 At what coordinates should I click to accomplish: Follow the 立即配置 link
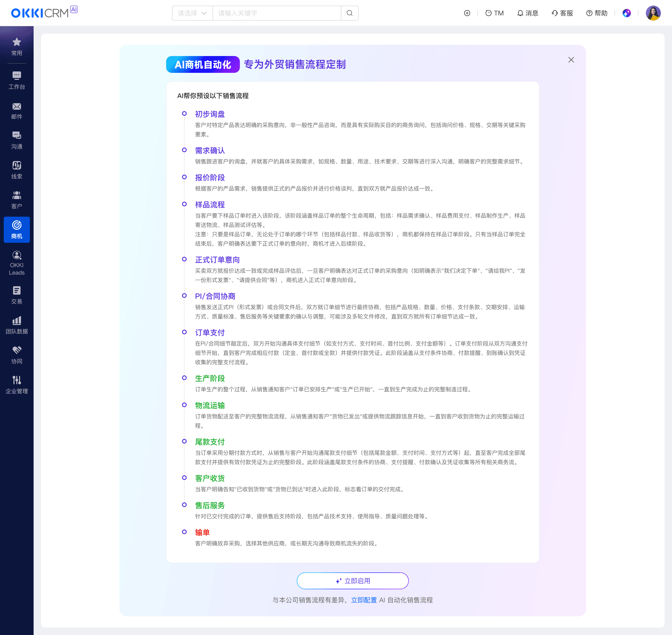[364, 600]
